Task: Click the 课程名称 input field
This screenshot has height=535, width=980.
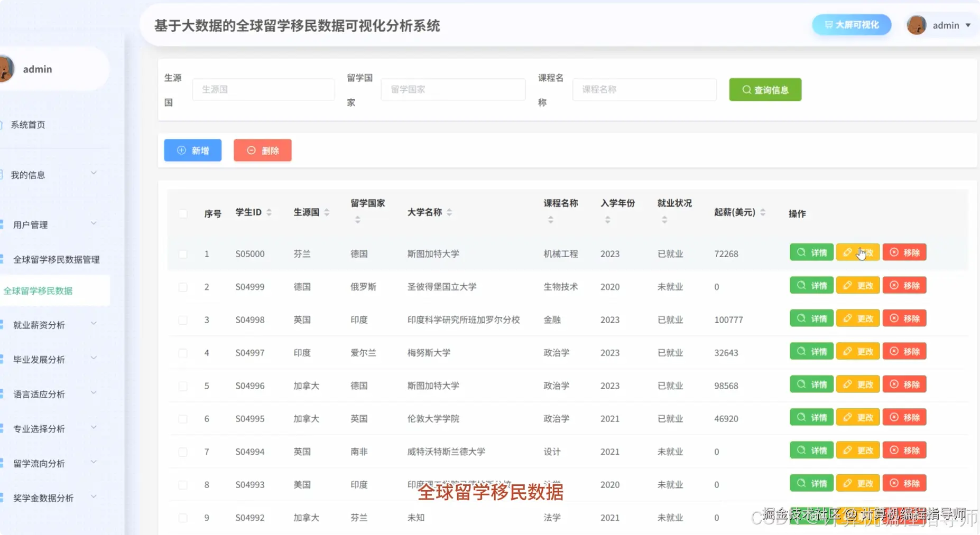Action: (x=644, y=89)
